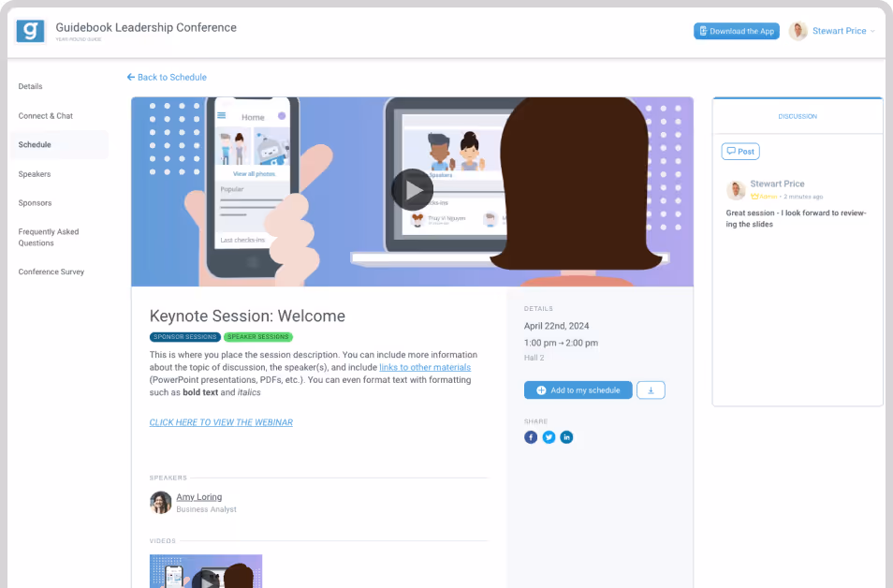The width and height of the screenshot is (893, 588).
Task: Click the Guidebook logo icon
Action: tap(30, 31)
